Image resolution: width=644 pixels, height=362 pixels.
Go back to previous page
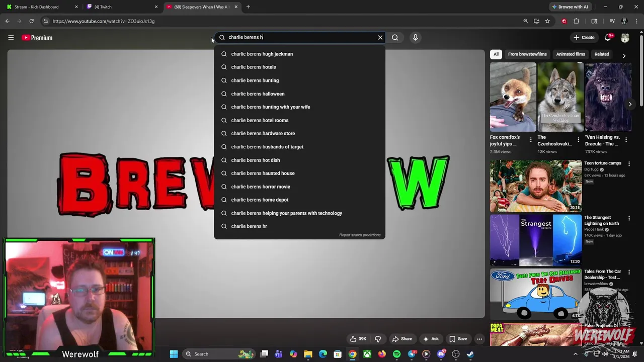7,21
